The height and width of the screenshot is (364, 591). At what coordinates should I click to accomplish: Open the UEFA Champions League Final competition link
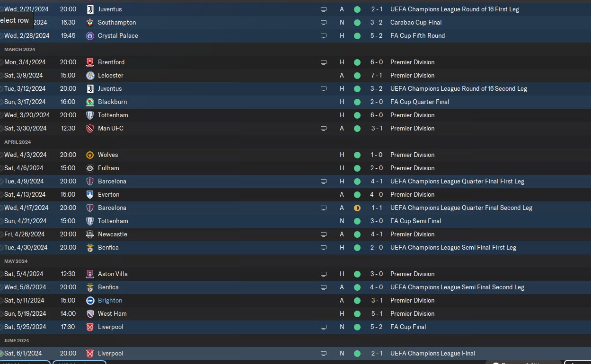click(432, 353)
